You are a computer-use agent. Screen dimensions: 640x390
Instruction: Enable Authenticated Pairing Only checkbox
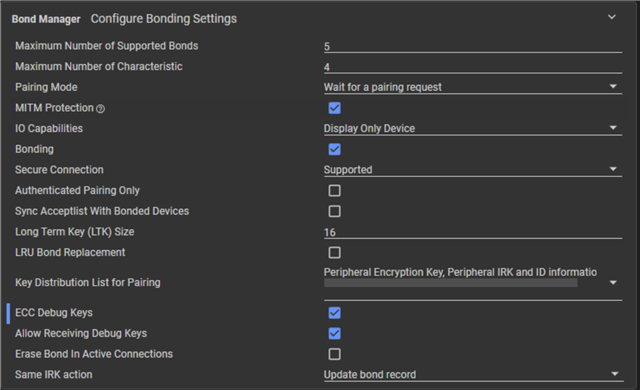[334, 191]
